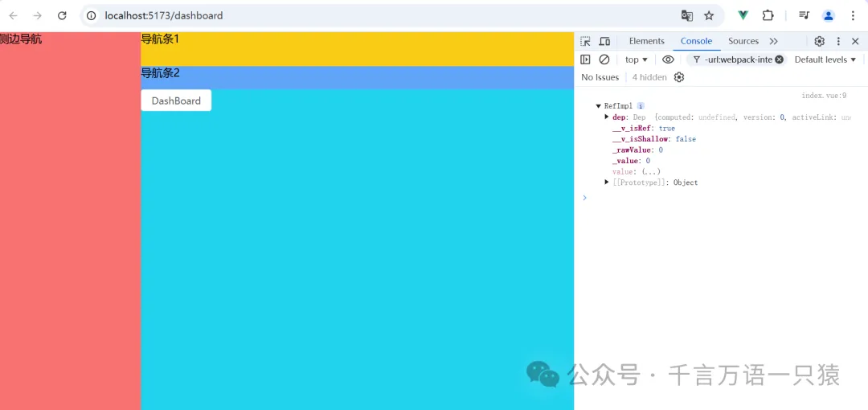
Task: Open the Default levels dropdown
Action: click(x=825, y=59)
